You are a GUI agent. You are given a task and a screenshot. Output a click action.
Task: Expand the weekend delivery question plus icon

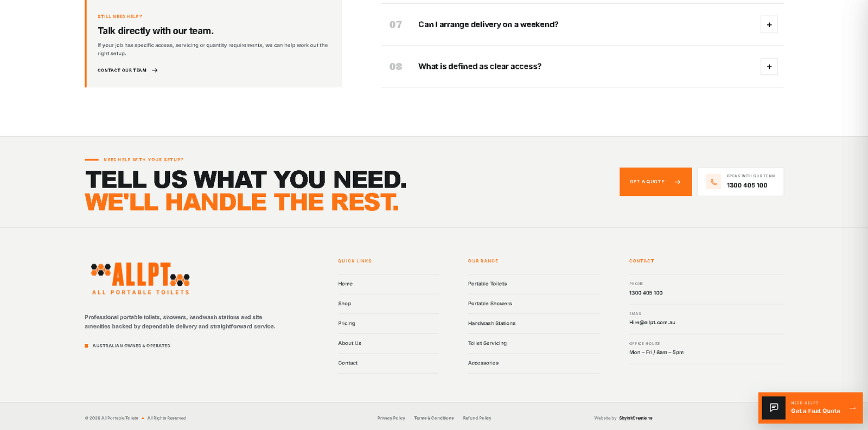(769, 24)
